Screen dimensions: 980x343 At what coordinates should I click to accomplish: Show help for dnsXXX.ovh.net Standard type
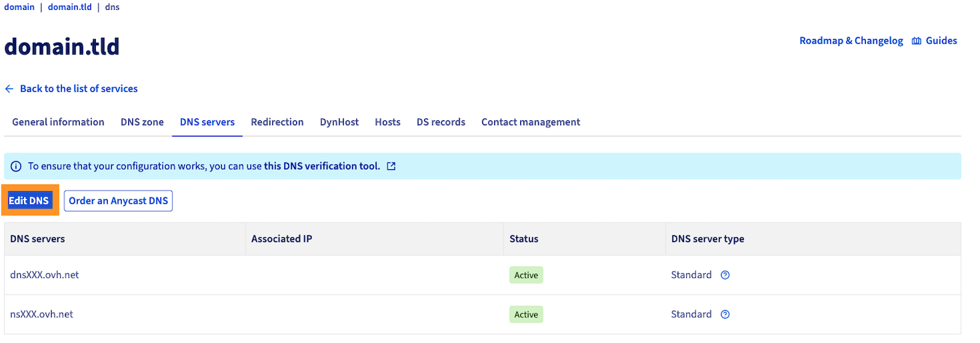pos(725,275)
